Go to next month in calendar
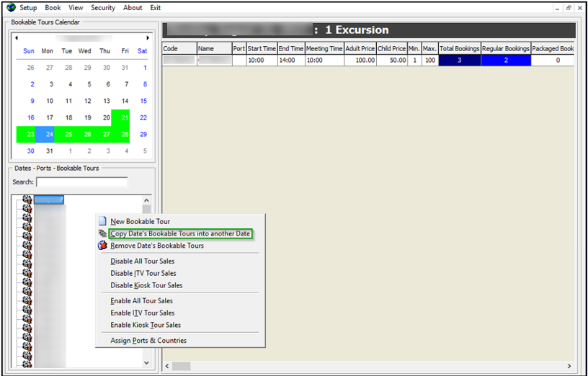Screen dimensions: 588x376 click(148, 38)
